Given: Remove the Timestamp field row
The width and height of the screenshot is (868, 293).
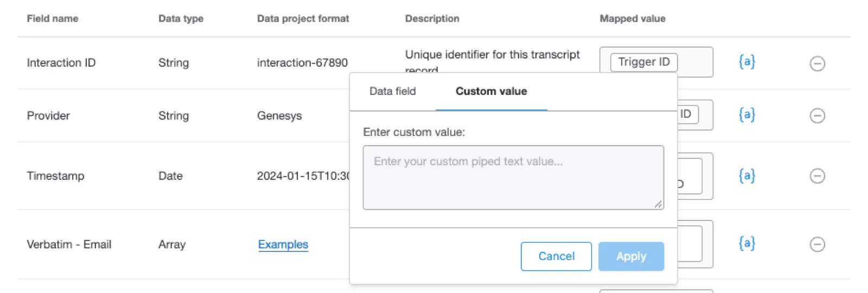Looking at the screenshot, I should tap(817, 176).
